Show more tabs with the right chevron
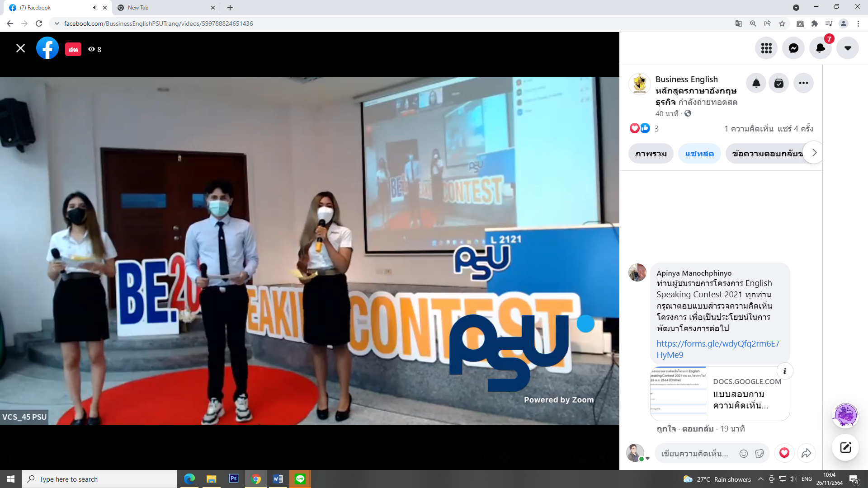The image size is (868, 488). pos(814,153)
